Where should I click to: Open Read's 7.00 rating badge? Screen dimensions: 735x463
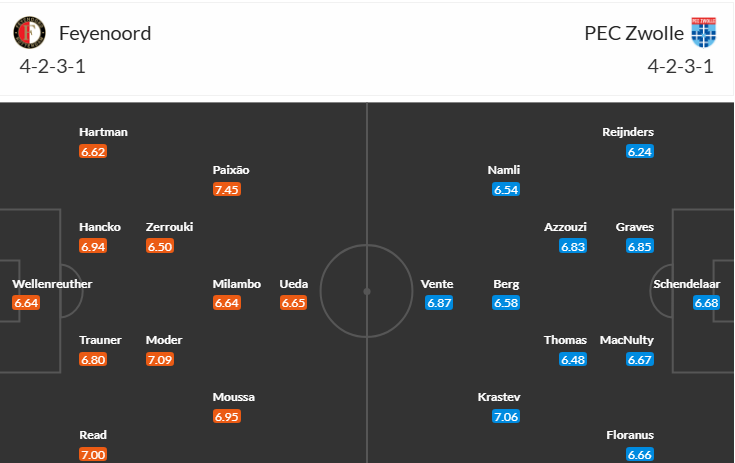click(x=93, y=455)
